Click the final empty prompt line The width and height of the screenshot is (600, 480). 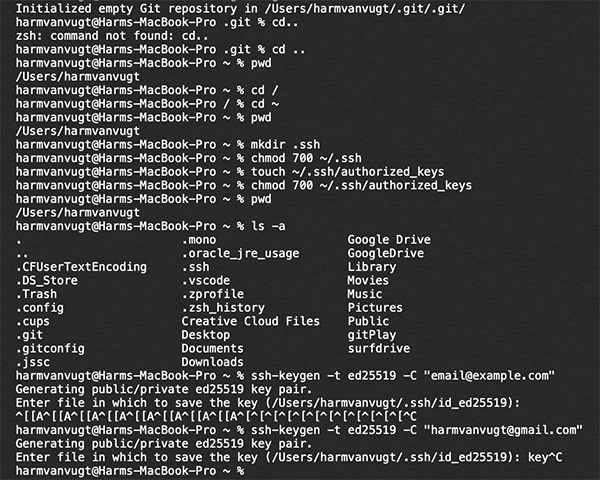pyautogui.click(x=130, y=471)
